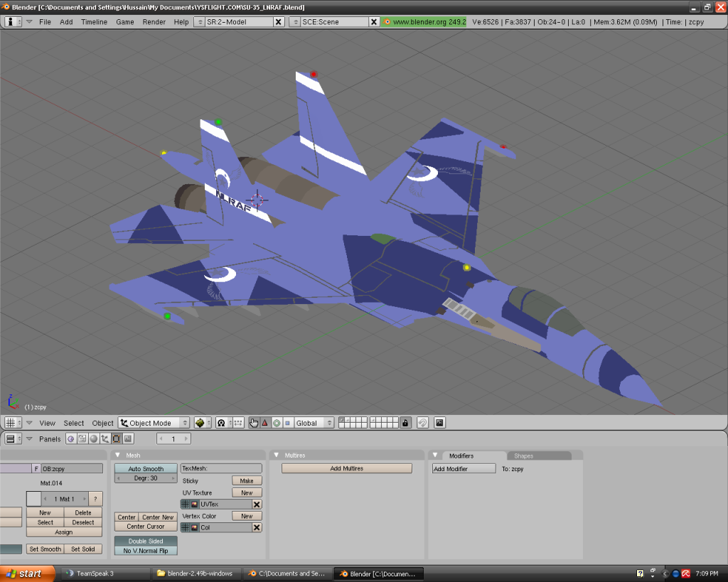Set UVTex as active UV texture grid icon
The height and width of the screenshot is (582, 728).
185,504
